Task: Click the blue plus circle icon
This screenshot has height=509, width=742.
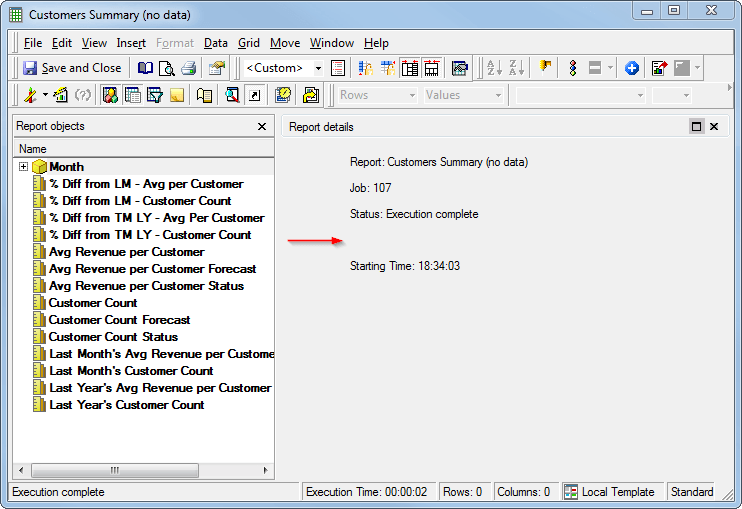Action: pos(632,68)
